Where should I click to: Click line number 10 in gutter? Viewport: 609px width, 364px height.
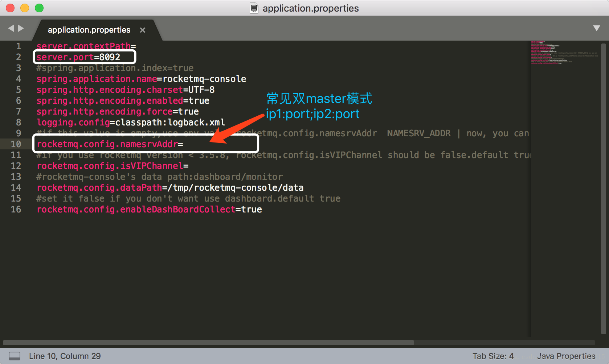(16, 144)
